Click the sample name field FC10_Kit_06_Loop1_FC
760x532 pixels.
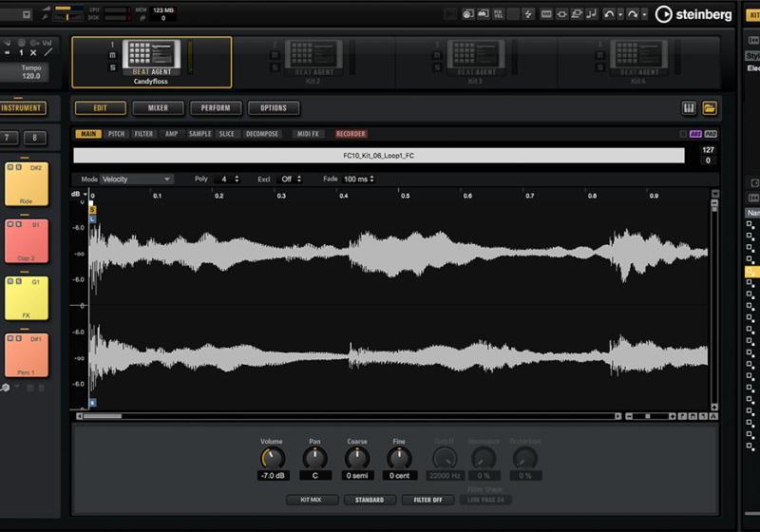click(378, 155)
